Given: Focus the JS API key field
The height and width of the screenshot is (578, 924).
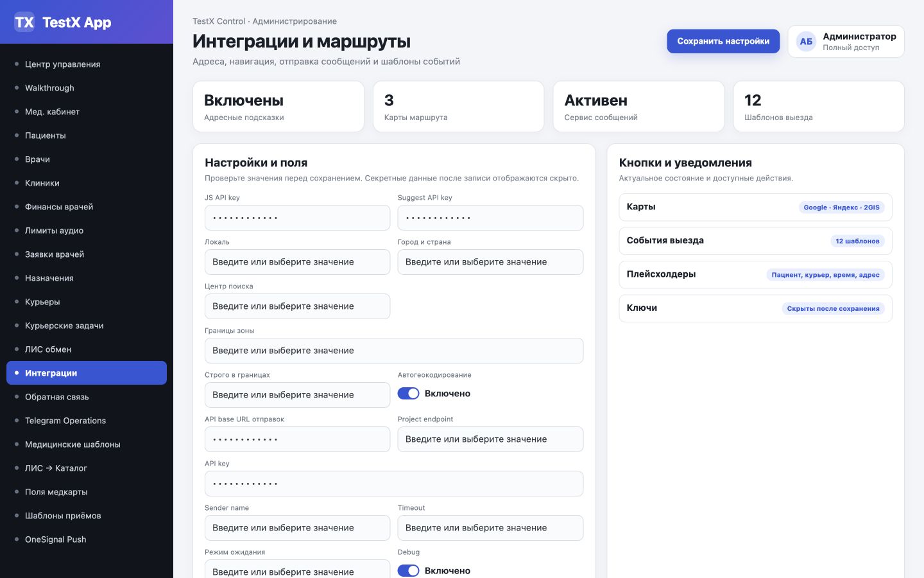Looking at the screenshot, I should [297, 218].
